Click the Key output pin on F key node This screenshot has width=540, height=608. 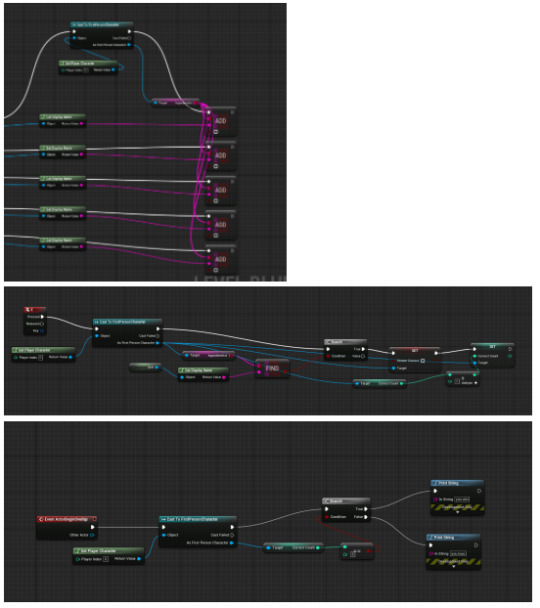coord(42,331)
